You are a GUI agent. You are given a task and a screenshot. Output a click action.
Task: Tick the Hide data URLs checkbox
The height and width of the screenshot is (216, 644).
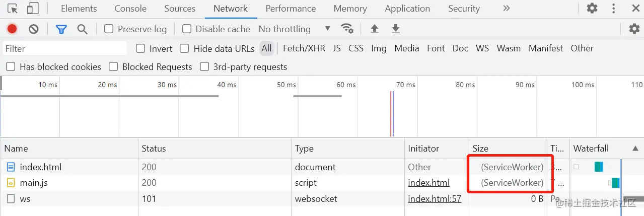click(185, 48)
